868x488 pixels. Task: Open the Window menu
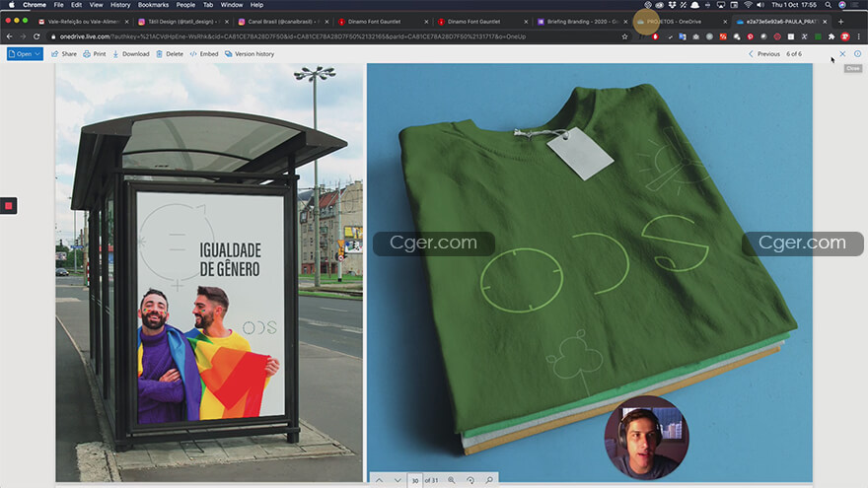232,4
